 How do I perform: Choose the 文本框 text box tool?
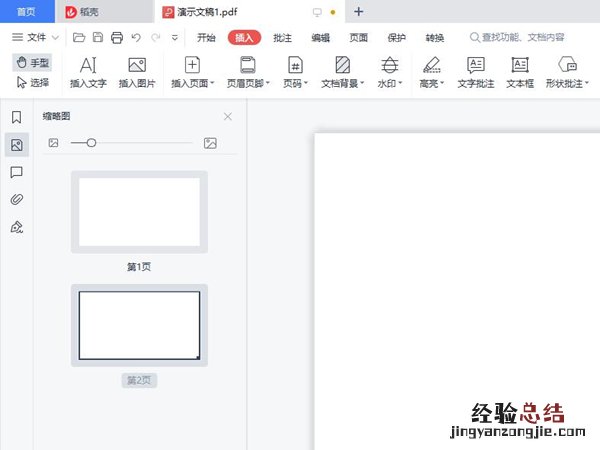pyautogui.click(x=520, y=72)
